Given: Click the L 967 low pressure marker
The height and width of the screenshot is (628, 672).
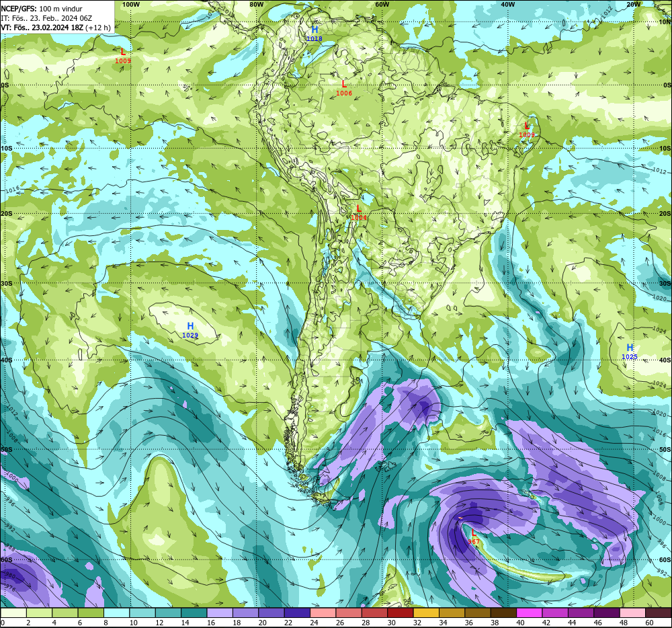Looking at the screenshot, I should 474,537.
